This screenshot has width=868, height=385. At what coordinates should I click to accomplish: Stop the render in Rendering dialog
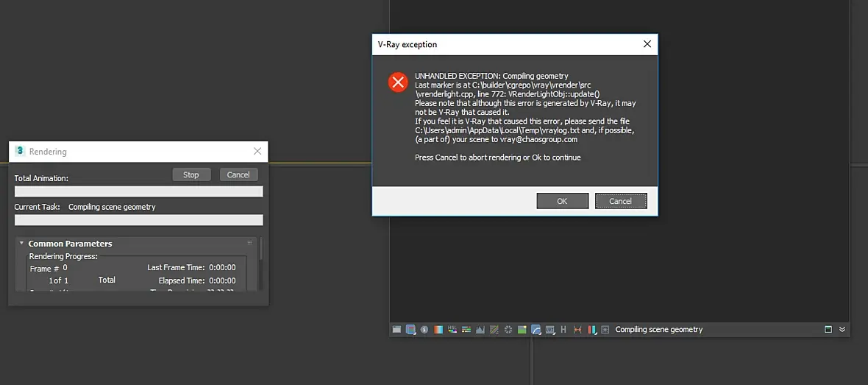click(x=191, y=174)
